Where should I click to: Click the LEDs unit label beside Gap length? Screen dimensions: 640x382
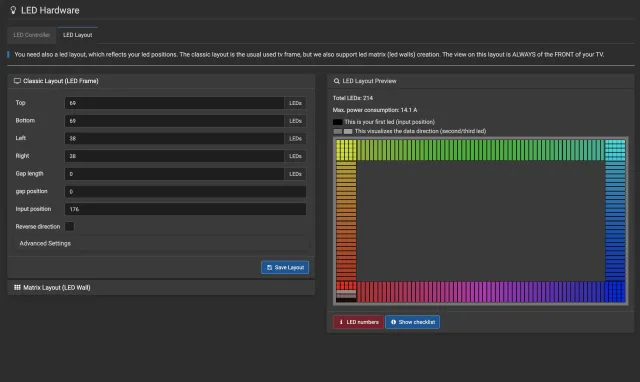295,174
